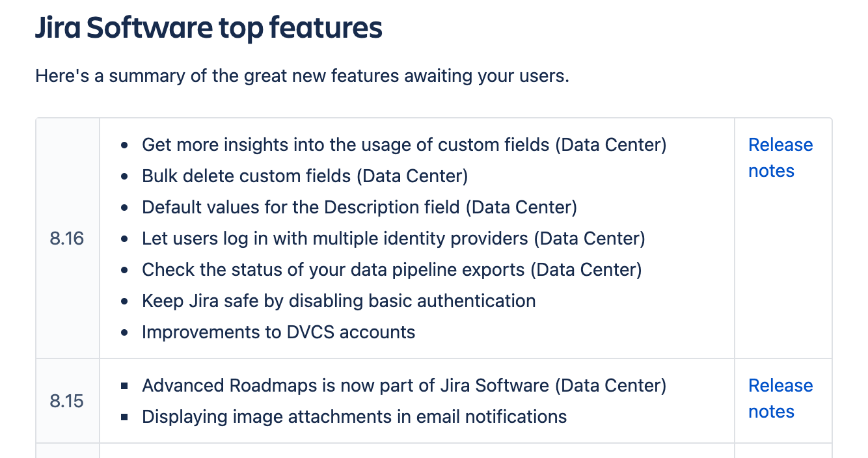This screenshot has width=868, height=458.
Task: Click "Improvements to DVCS accounts" list item
Action: coord(278,332)
